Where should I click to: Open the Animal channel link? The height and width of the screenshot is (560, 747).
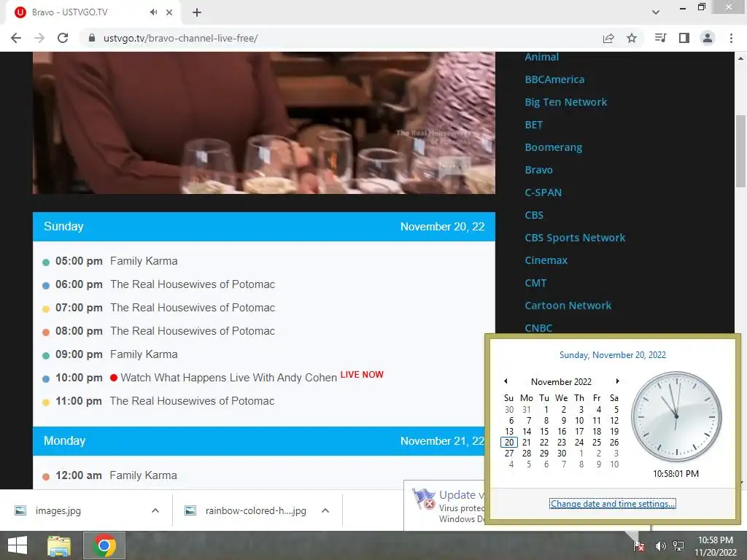(542, 57)
